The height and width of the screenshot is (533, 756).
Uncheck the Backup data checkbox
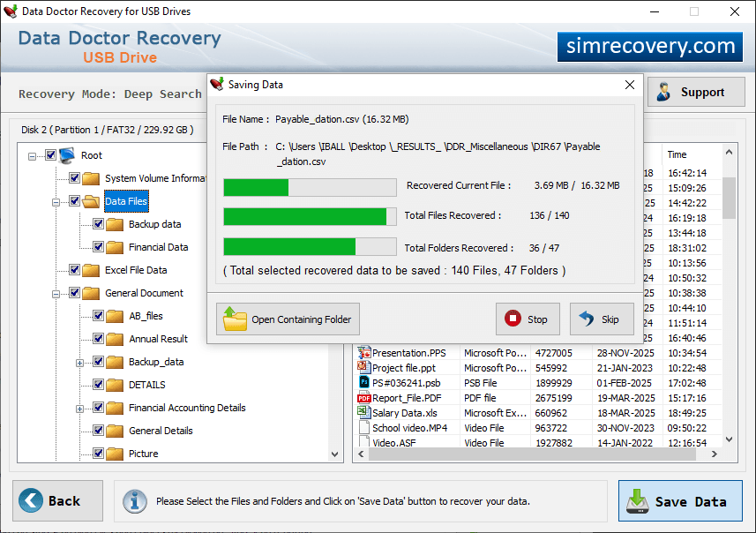[98, 223]
